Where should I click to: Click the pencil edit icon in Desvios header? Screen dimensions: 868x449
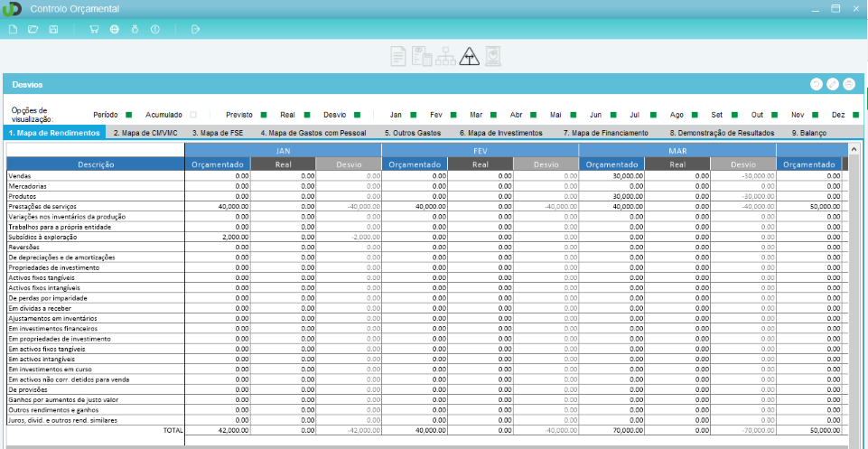[833, 84]
